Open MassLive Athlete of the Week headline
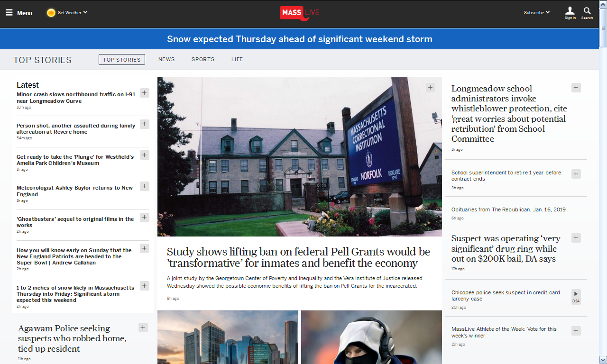Viewport: 607px width, 364px height. (x=504, y=332)
